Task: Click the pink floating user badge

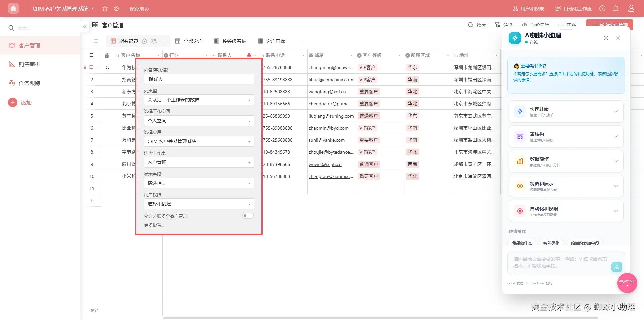Action: [x=627, y=283]
